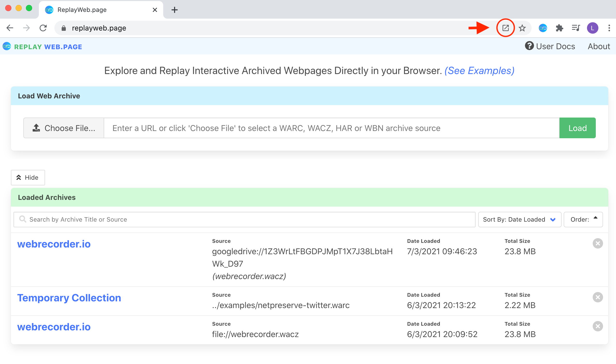This screenshot has height=364, width=616.
Task: Collapse archives with the Hide button
Action: (x=28, y=178)
